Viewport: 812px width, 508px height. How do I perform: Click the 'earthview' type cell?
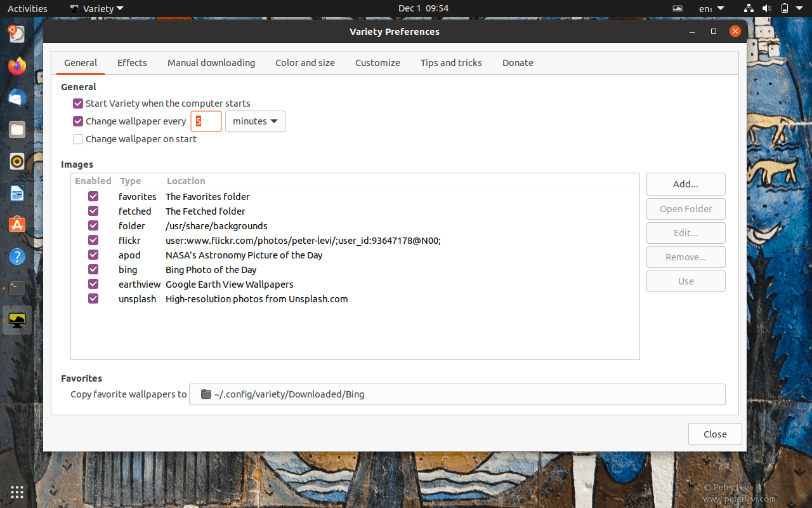point(140,284)
